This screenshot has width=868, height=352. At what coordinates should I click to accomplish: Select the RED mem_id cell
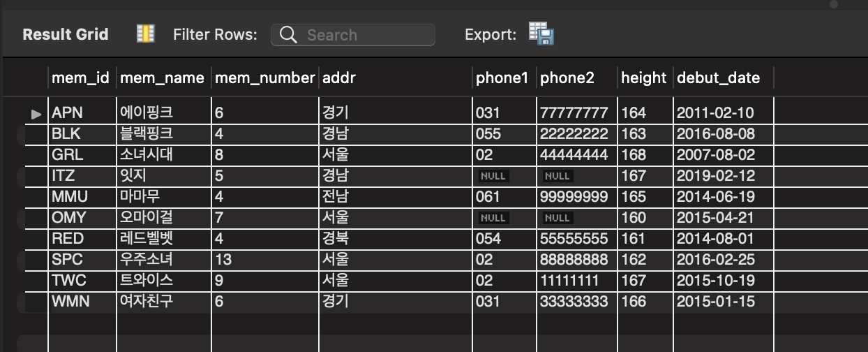click(x=82, y=239)
